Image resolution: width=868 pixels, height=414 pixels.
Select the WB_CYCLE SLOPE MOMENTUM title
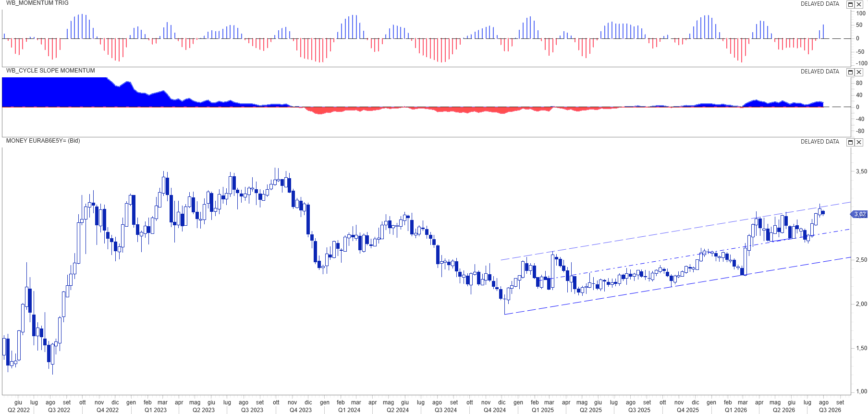[x=50, y=71]
